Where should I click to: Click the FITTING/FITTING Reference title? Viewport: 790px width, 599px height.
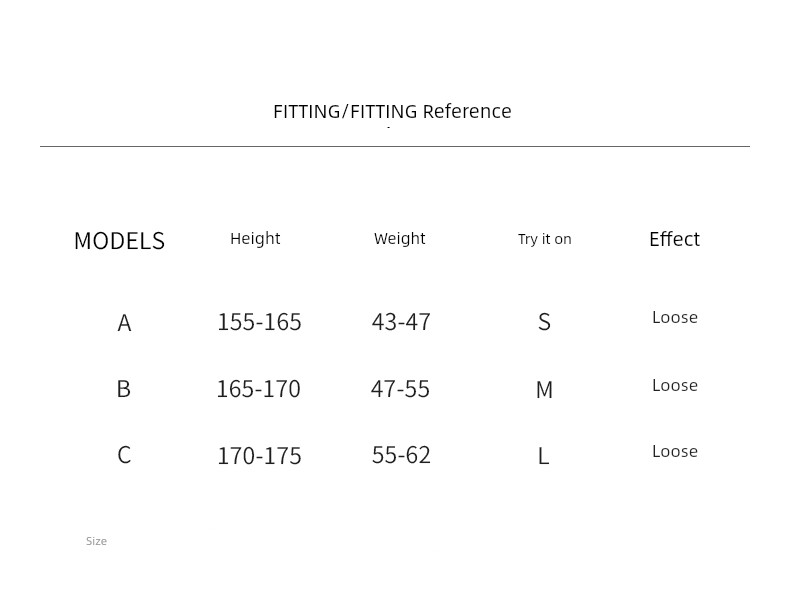(392, 111)
